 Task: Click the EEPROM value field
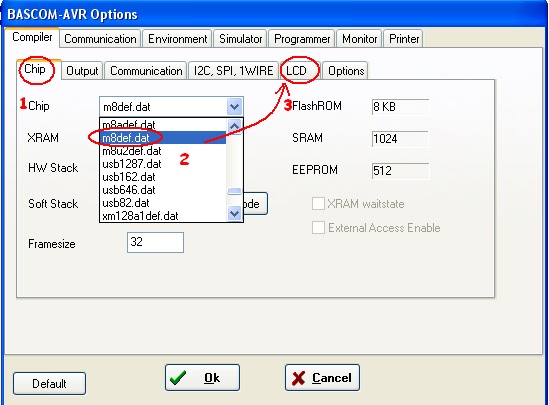point(400,171)
